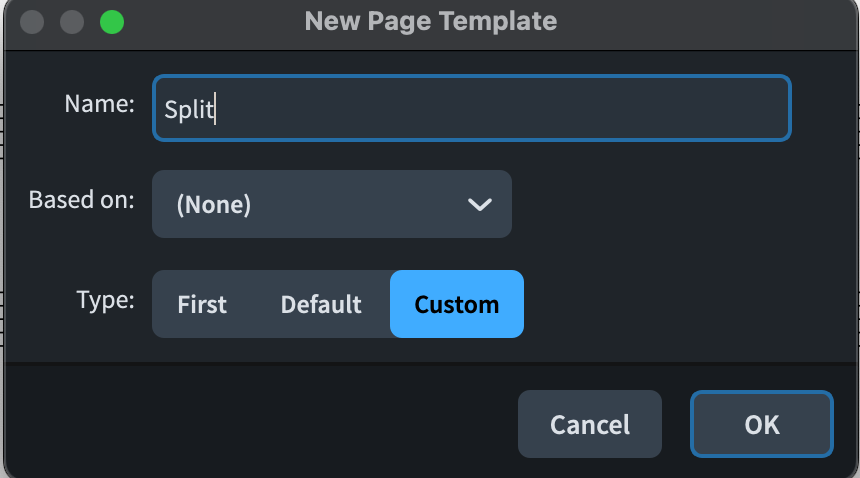
Task: Select the First type option
Action: click(202, 304)
